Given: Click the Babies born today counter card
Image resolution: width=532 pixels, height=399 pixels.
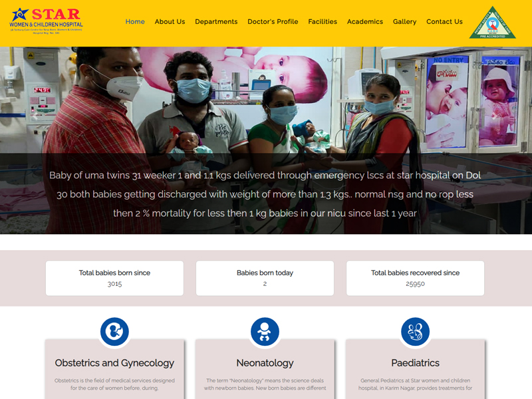Looking at the screenshot, I should click(x=265, y=278).
